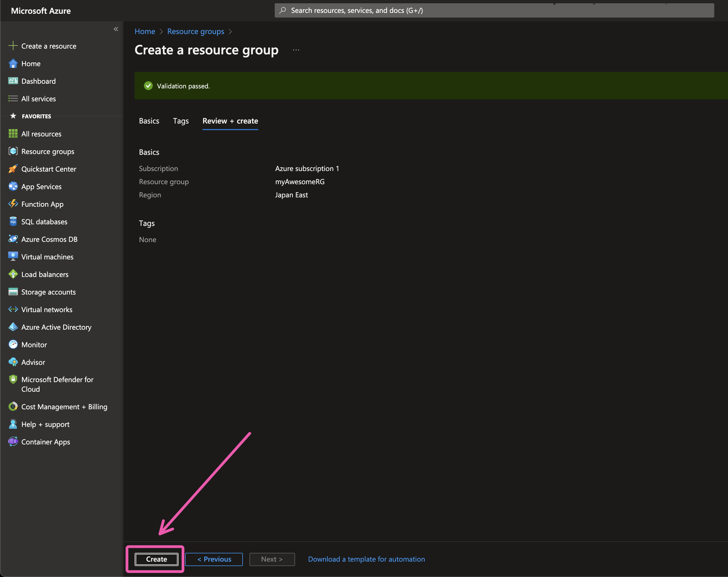Open Download a template for automation link

(366, 559)
